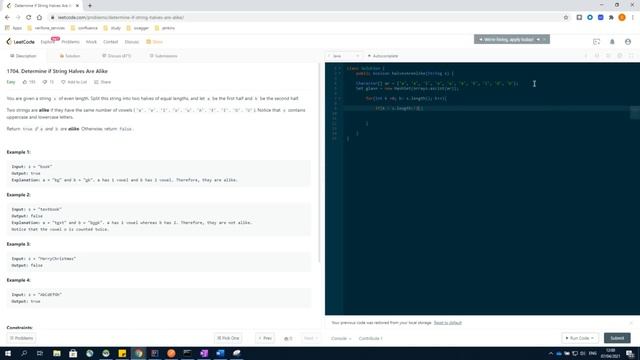Screen dimensions: 640x360
Task: Open a new browser tab
Action: coord(90,6)
